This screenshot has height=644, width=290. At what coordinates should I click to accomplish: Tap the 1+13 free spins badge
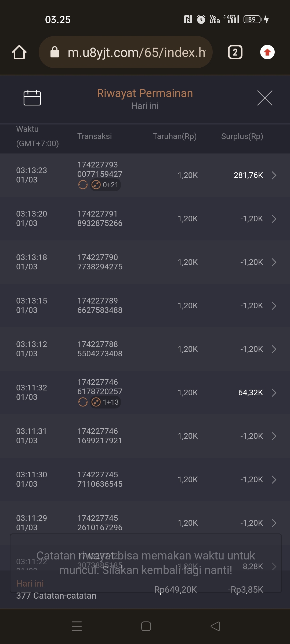pos(106,402)
